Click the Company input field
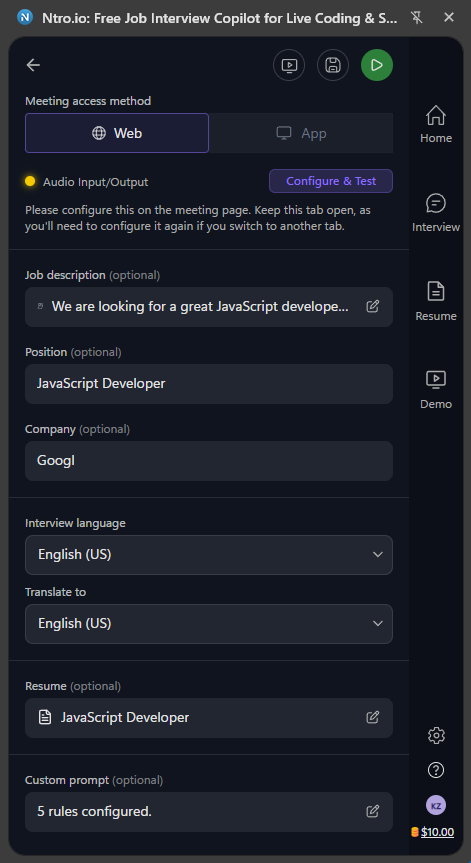471x863 pixels. pos(209,461)
